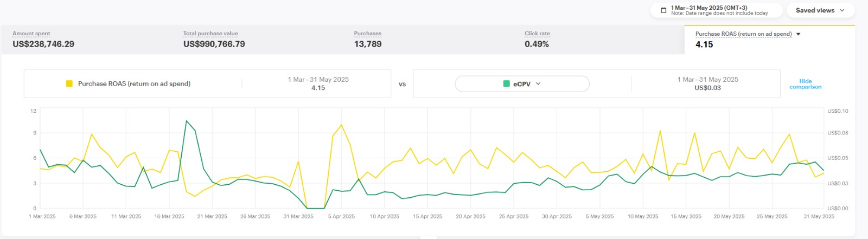Click the chevron arrow next to eCPV
The image size is (868, 239).
[x=538, y=84]
